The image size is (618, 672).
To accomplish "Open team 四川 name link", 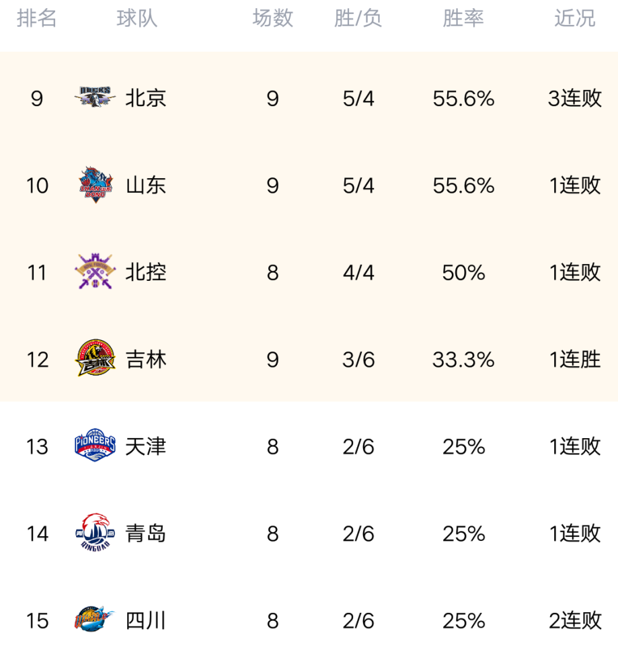I will click(x=146, y=620).
